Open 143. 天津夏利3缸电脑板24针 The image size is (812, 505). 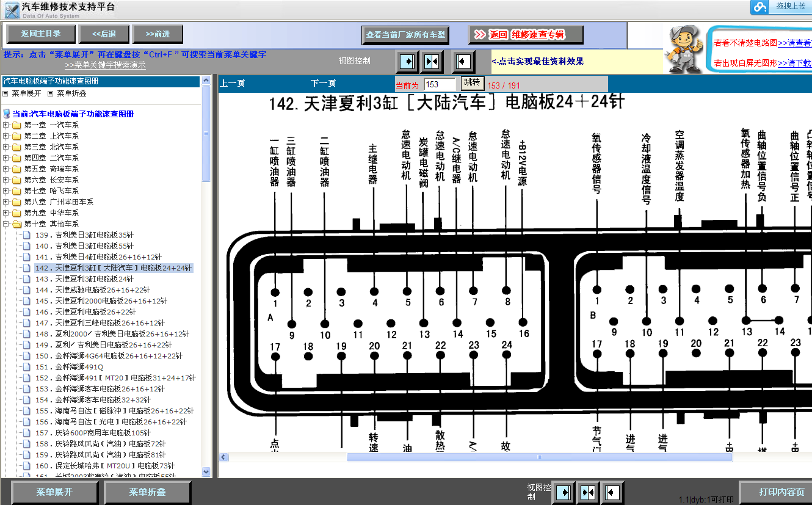(84, 279)
